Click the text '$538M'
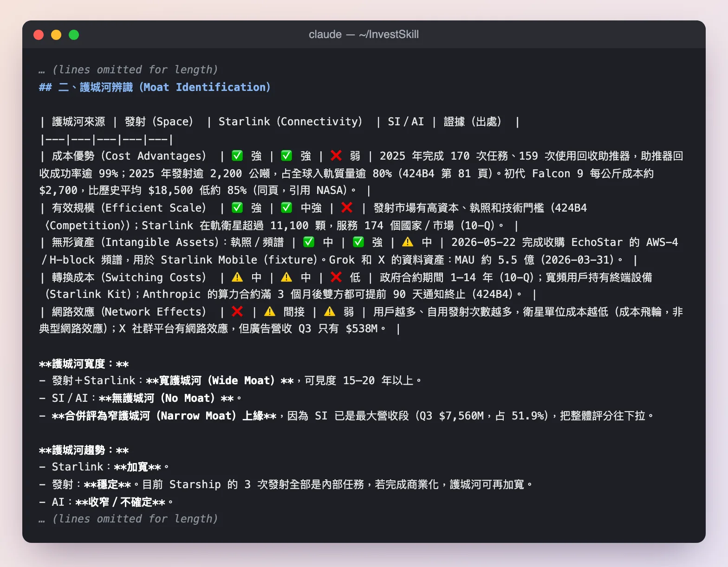 [x=362, y=329]
